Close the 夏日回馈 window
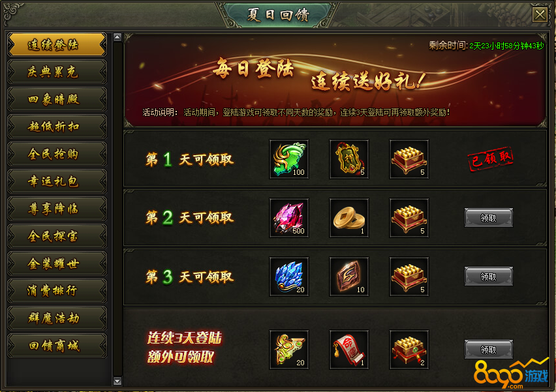 (x=540, y=15)
